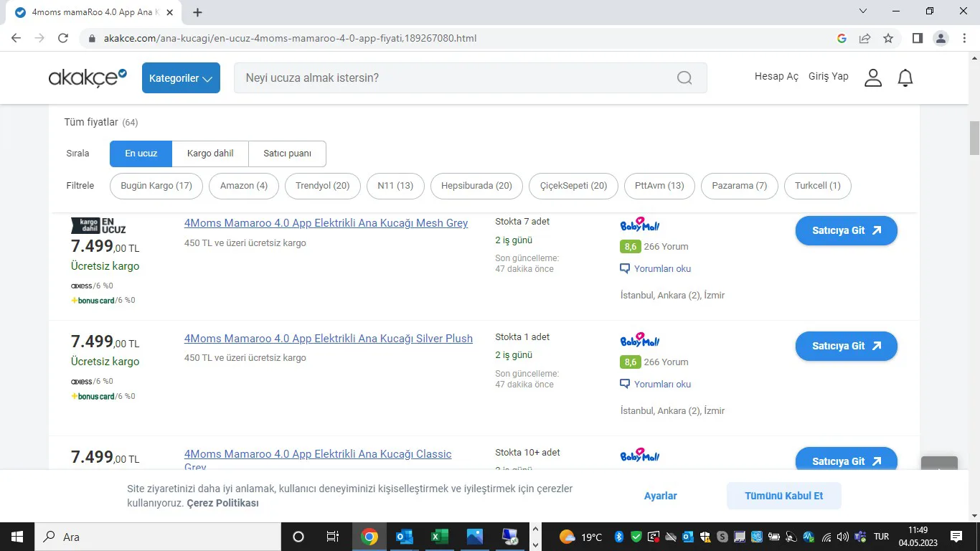Screen dimensions: 980x551
Task: Share this page icon
Action: pyautogui.click(x=865, y=38)
